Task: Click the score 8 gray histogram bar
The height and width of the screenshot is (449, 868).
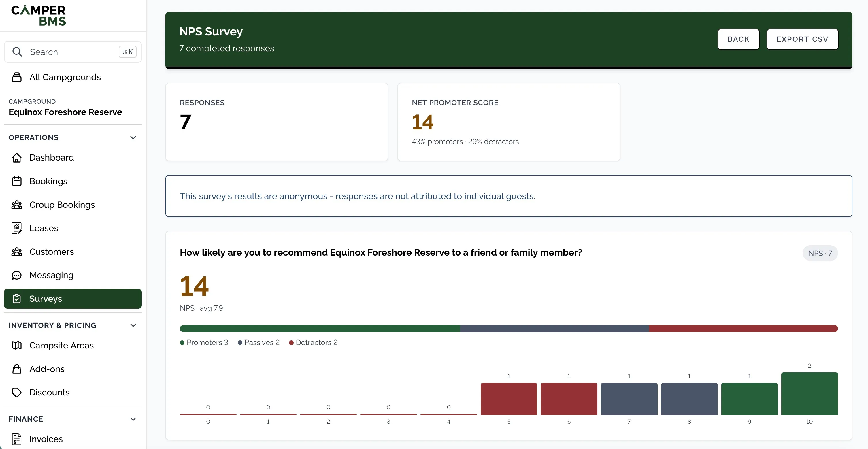Action: [689, 399]
